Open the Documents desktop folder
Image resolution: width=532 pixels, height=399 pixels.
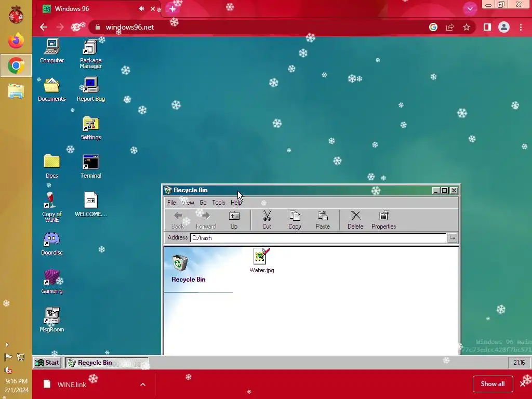click(x=51, y=89)
